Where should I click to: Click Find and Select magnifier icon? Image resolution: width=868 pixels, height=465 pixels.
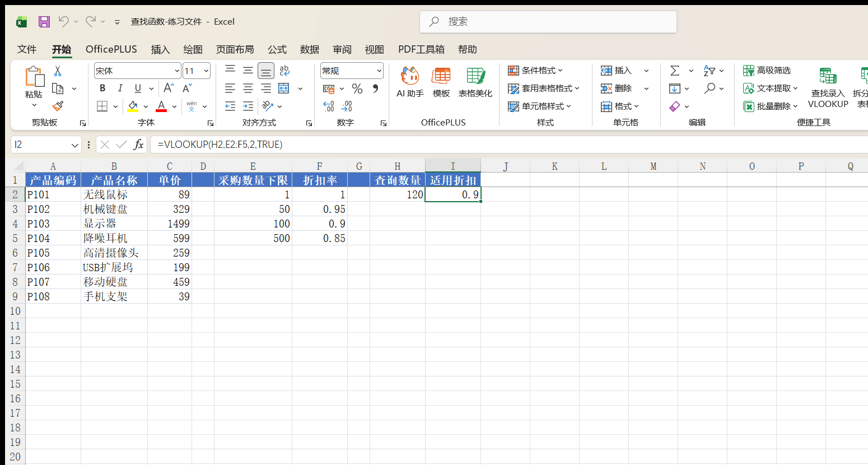(710, 89)
